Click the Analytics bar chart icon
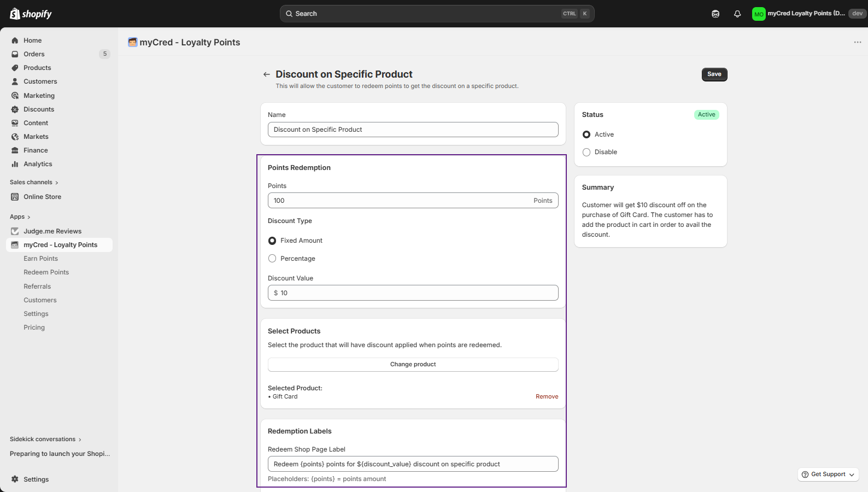The height and width of the screenshot is (492, 868). [15, 164]
